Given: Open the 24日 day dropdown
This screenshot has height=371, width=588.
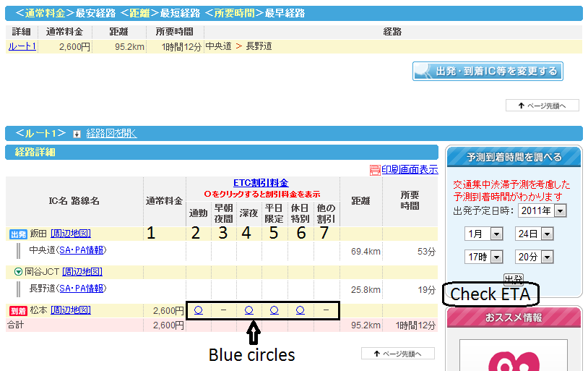Looking at the screenshot, I should click(x=534, y=234).
